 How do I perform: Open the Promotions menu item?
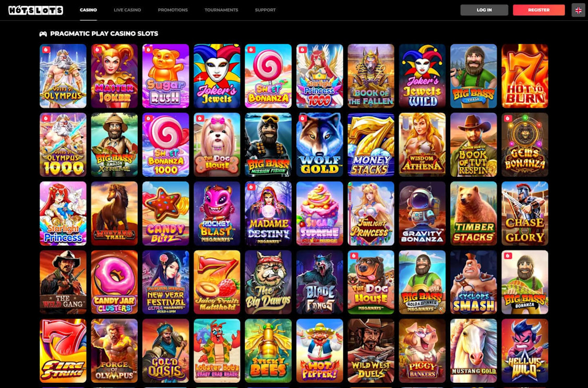[173, 10]
